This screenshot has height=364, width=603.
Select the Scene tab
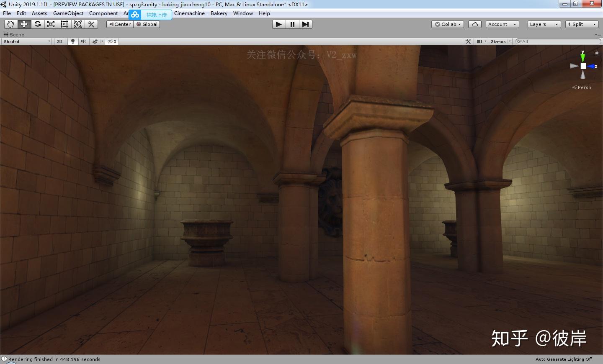[14, 35]
